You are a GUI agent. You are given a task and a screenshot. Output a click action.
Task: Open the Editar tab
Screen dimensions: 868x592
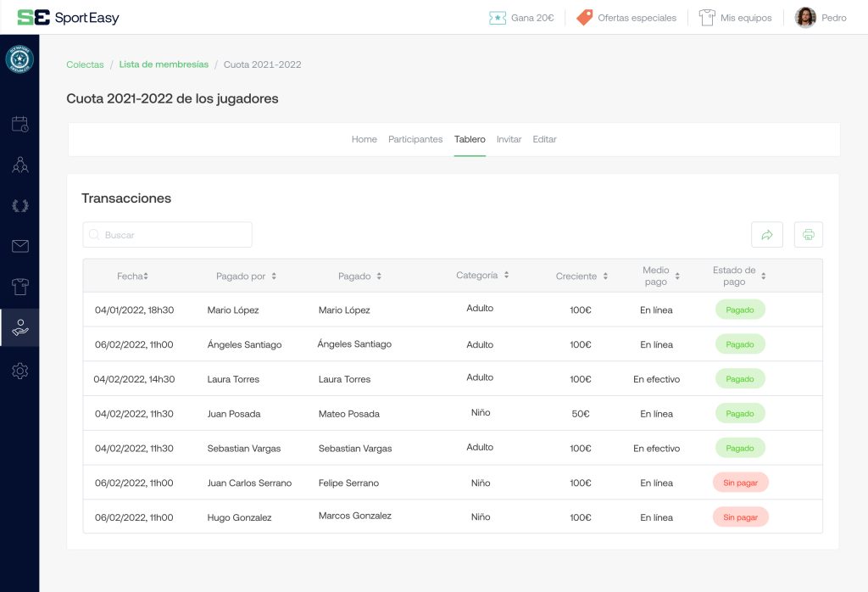click(544, 139)
